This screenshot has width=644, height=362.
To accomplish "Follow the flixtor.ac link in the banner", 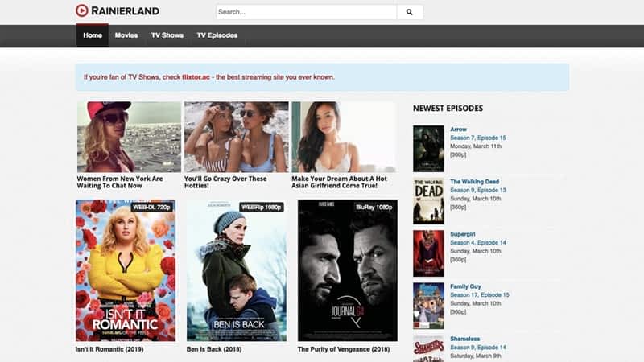I will tap(196, 77).
